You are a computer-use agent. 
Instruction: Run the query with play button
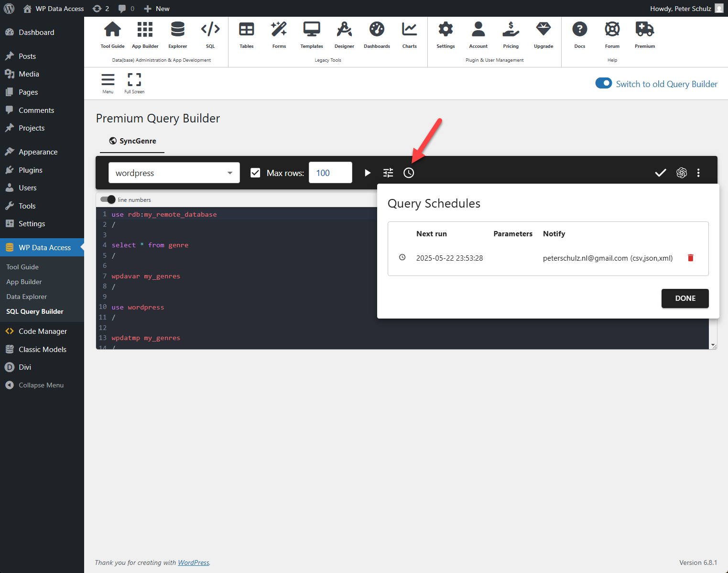pos(368,173)
